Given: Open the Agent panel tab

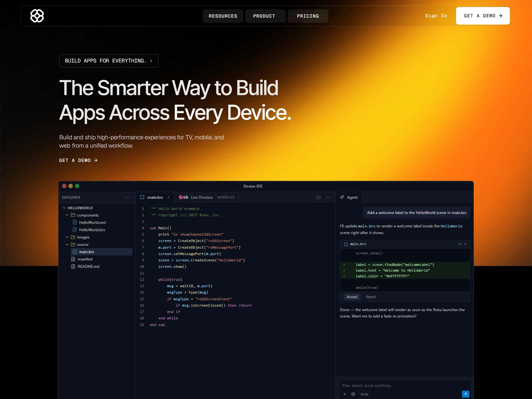Looking at the screenshot, I should point(349,197).
